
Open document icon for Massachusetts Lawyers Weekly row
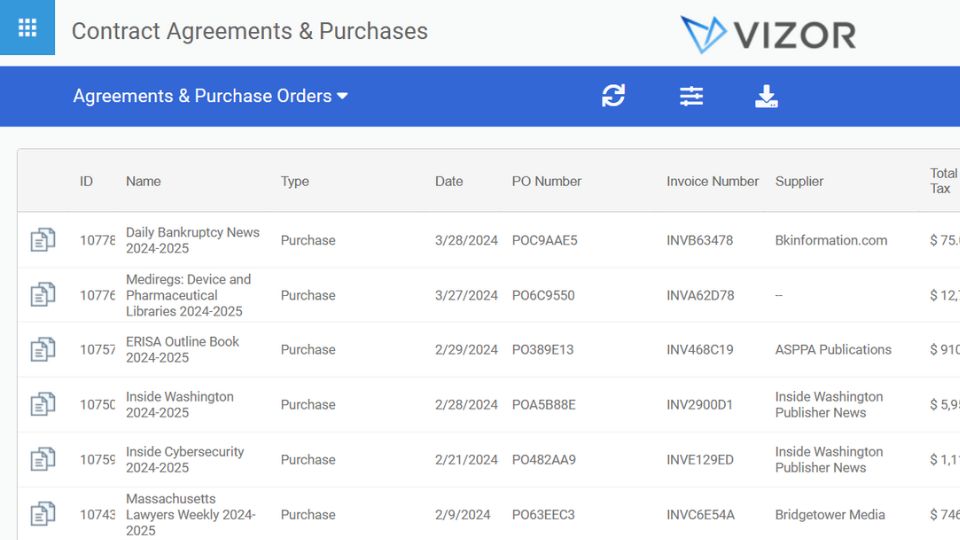pyautogui.click(x=43, y=514)
